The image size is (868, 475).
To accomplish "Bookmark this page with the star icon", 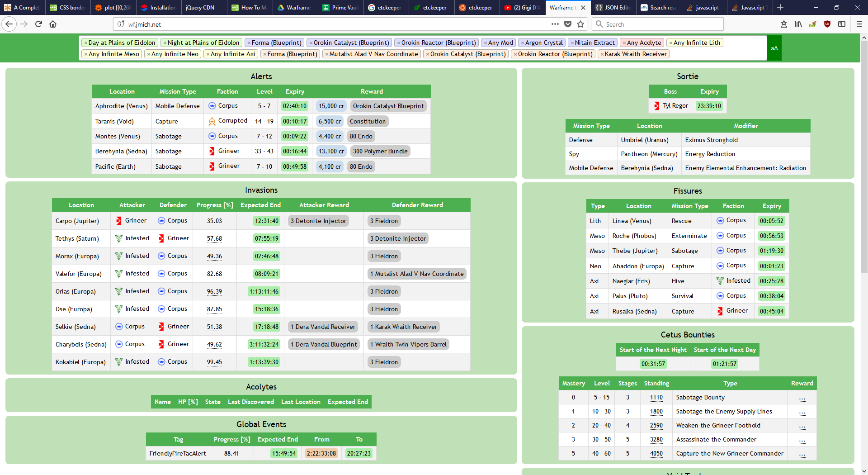I will tap(580, 24).
